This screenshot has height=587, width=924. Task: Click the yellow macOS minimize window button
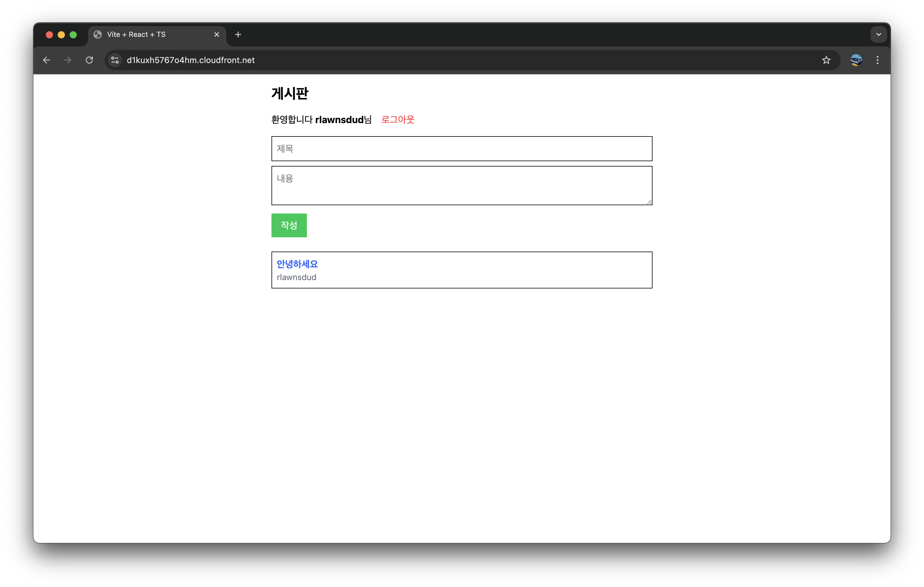[61, 35]
